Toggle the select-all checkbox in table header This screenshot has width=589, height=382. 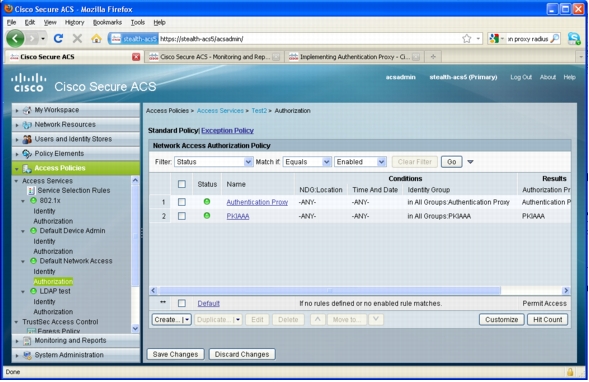point(182,184)
